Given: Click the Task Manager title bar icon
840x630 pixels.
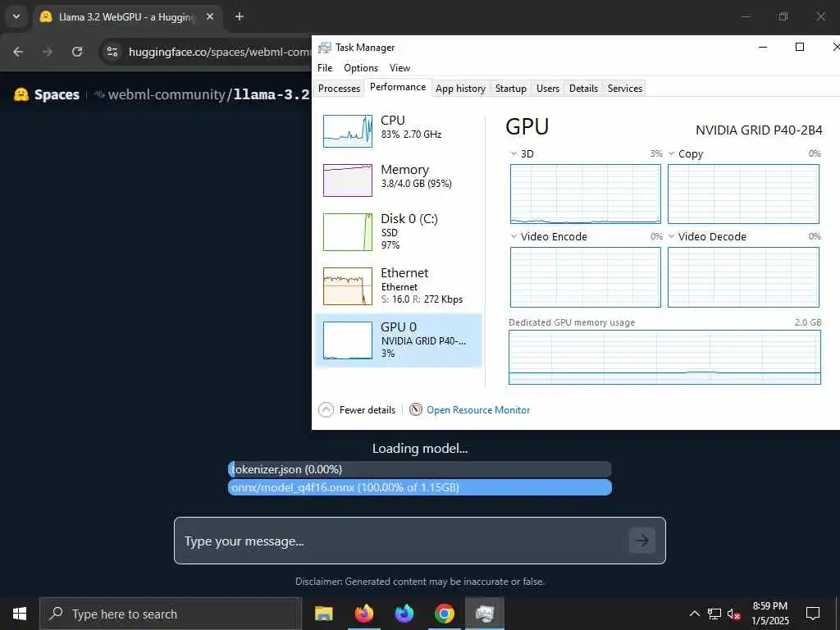Looking at the screenshot, I should click(324, 48).
